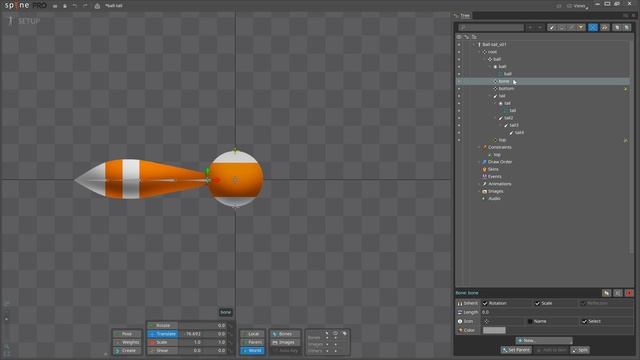Image resolution: width=640 pixels, height=360 pixels.
Task: Toggle Inherit Rotation checkbox
Action: tap(485, 303)
